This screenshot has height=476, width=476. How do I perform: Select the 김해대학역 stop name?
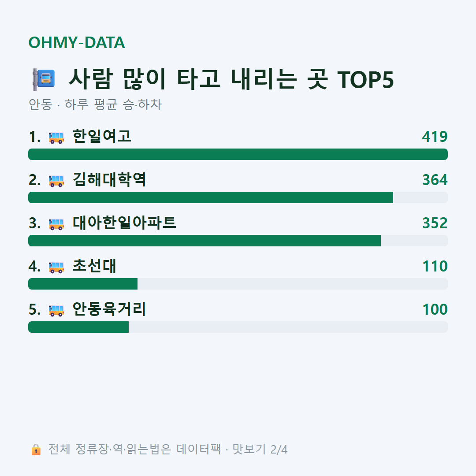click(109, 179)
